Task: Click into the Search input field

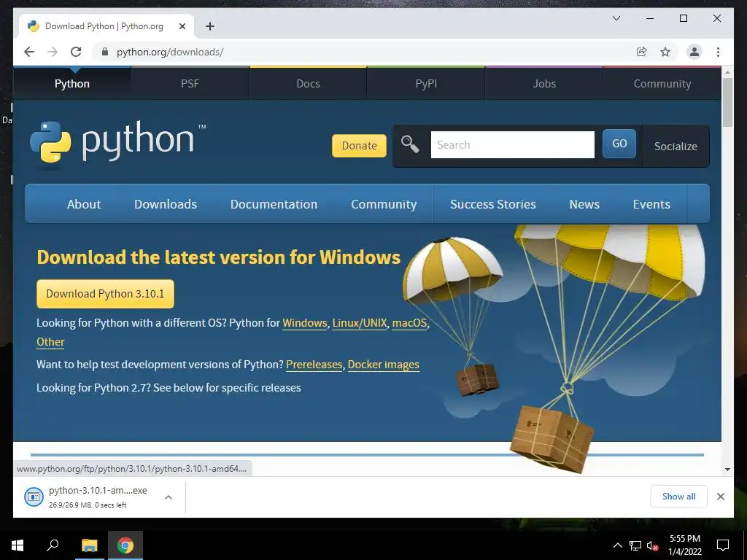Action: (513, 145)
